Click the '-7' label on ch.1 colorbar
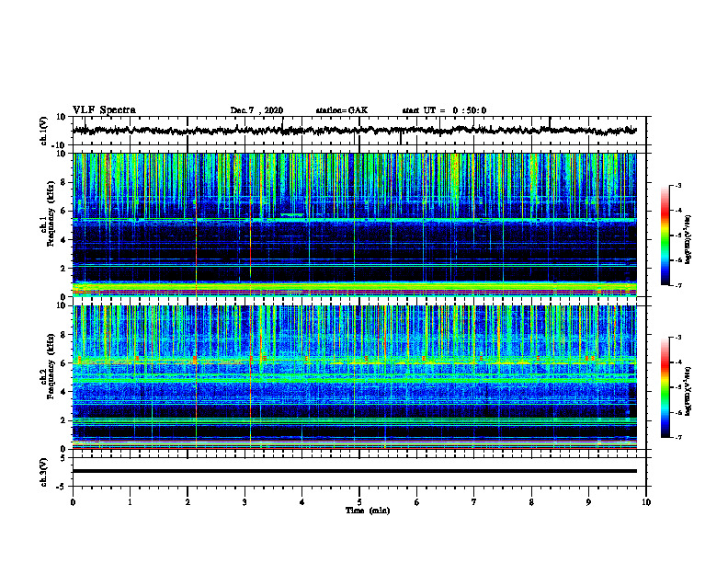The height and width of the screenshot is (563, 728). pos(677,285)
